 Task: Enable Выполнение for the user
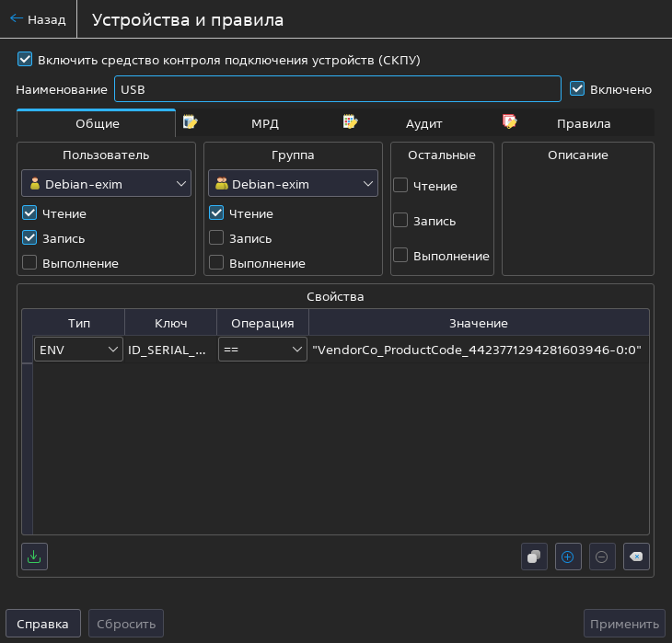coord(29,263)
